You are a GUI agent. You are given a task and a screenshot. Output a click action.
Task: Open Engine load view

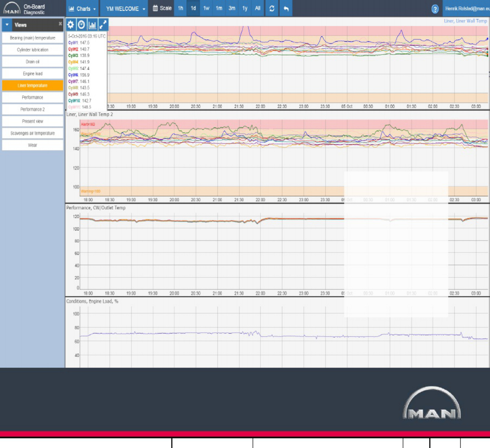point(33,74)
